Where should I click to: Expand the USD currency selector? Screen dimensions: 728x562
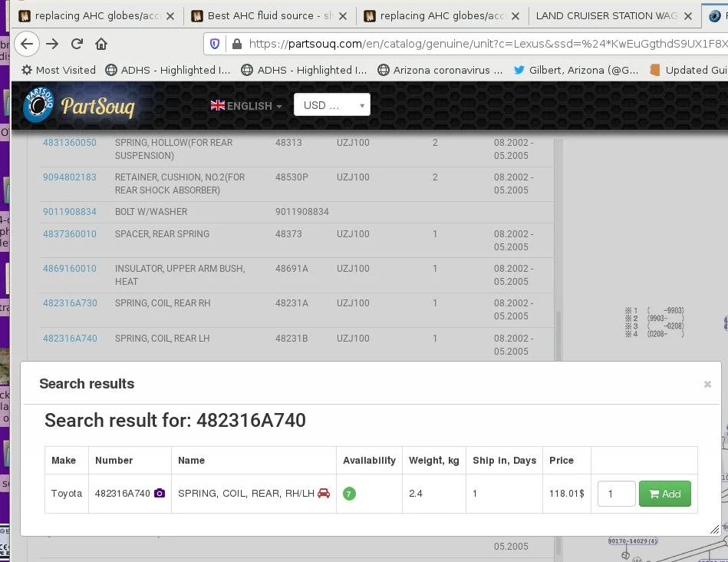click(x=331, y=105)
